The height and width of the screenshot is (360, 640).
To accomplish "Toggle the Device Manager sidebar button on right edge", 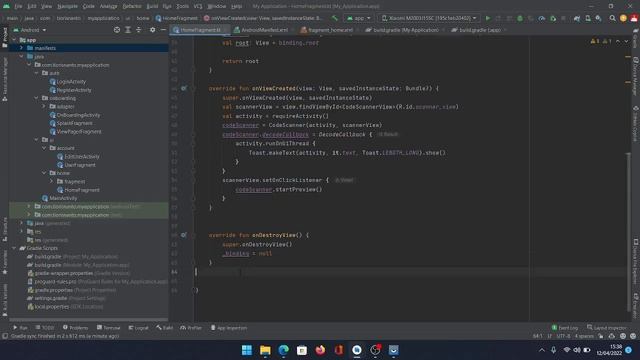I will click(x=636, y=76).
